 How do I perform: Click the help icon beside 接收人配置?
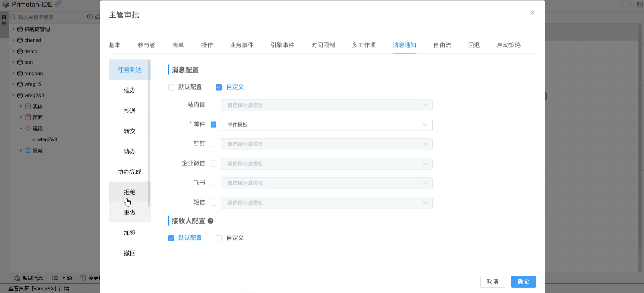(x=210, y=221)
